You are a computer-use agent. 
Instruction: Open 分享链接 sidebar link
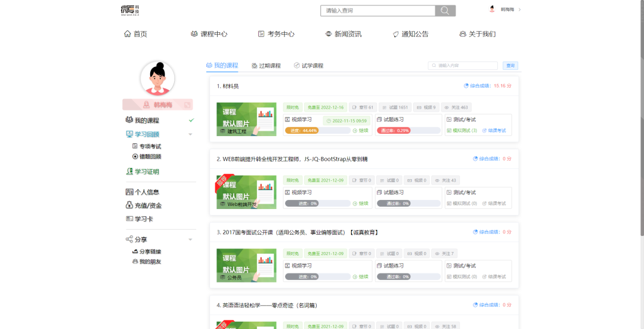(x=147, y=251)
